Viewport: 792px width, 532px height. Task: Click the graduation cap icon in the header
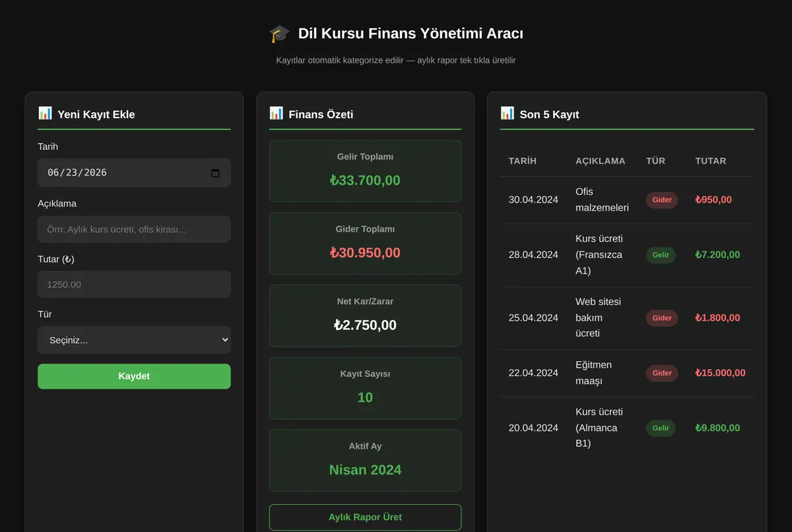click(x=279, y=34)
